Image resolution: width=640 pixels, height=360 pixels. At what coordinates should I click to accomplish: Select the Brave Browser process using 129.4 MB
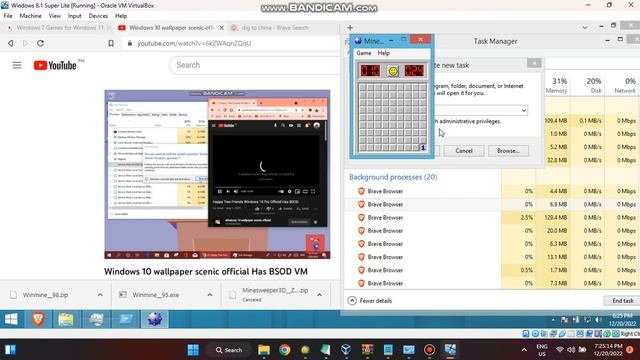(x=492, y=218)
